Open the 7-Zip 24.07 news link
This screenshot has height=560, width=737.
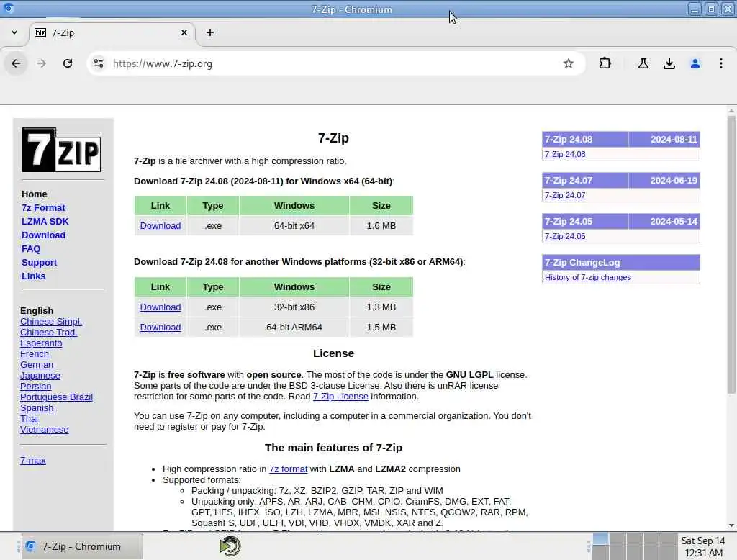click(x=565, y=195)
